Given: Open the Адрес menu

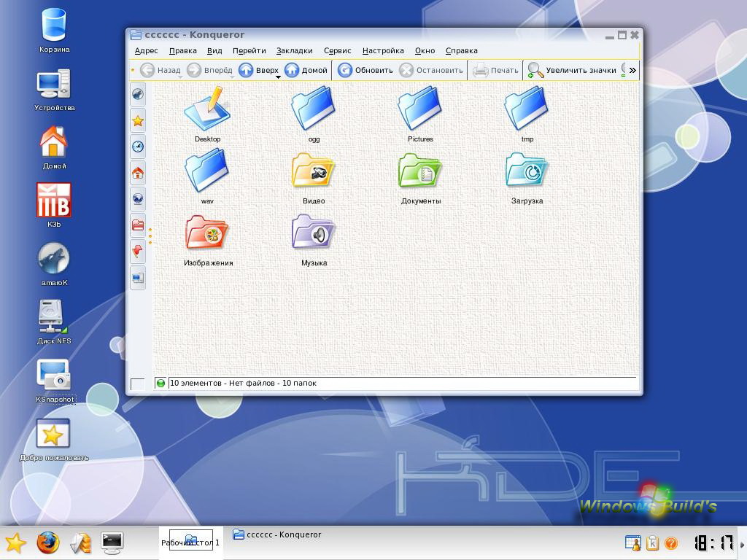Looking at the screenshot, I should tap(146, 51).
